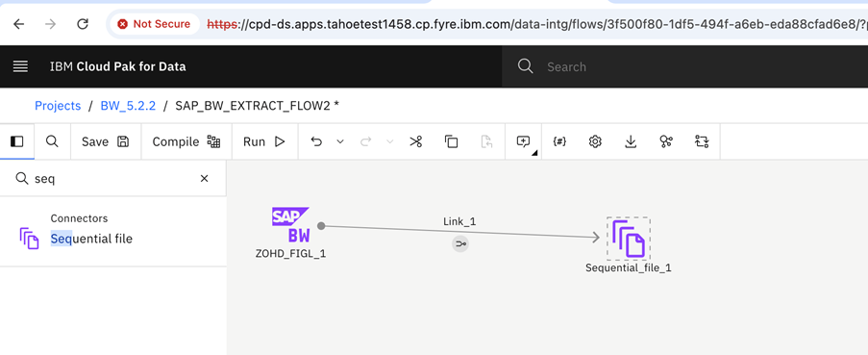The width and height of the screenshot is (868, 355).
Task: Go back in browser history
Action: [x=19, y=24]
